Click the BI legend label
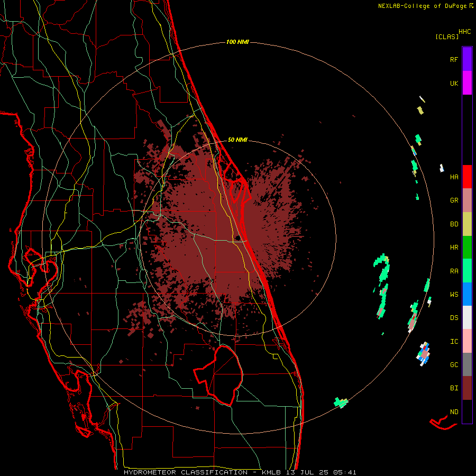 (x=454, y=388)
